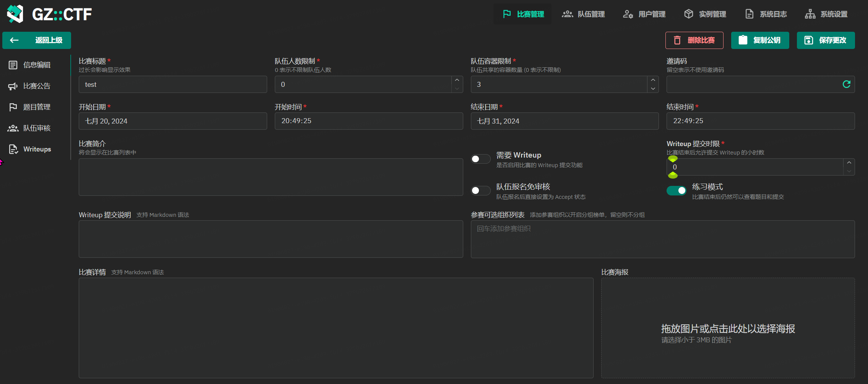Select 题目管理 in sidebar
Viewport: 868px width, 384px height.
point(36,107)
